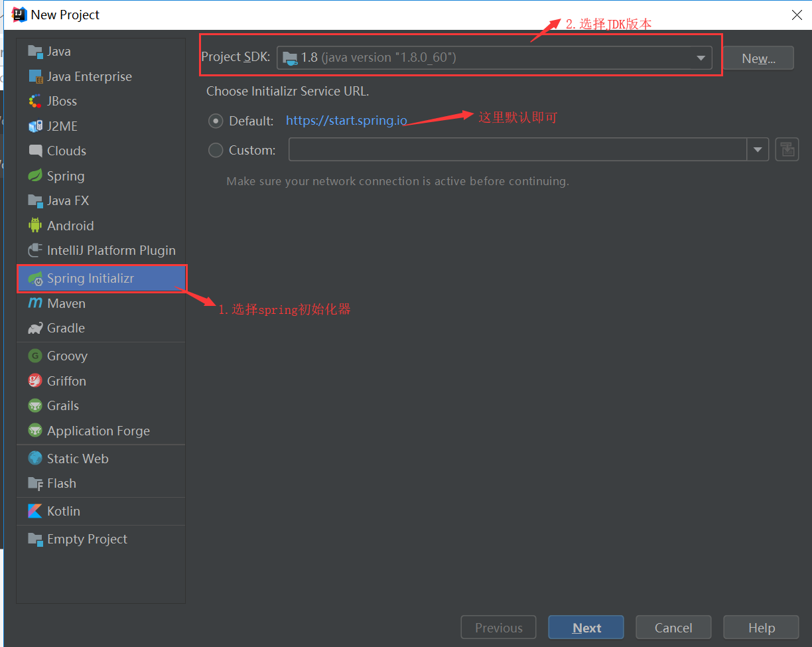Select J2ME in the project list

tap(101, 126)
